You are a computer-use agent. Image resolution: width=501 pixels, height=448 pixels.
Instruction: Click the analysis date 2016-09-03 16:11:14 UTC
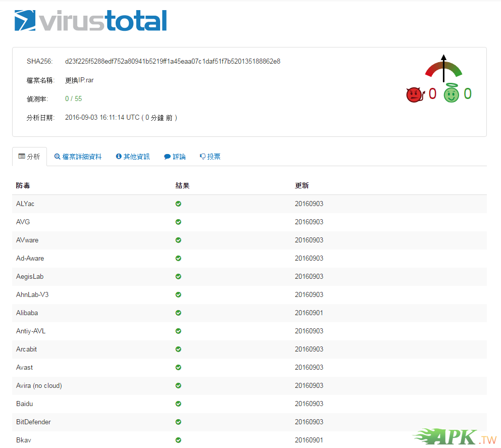(x=102, y=118)
